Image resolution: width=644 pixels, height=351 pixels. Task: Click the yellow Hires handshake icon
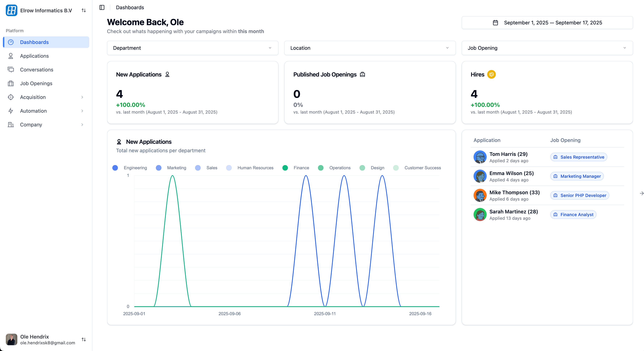[491, 75]
